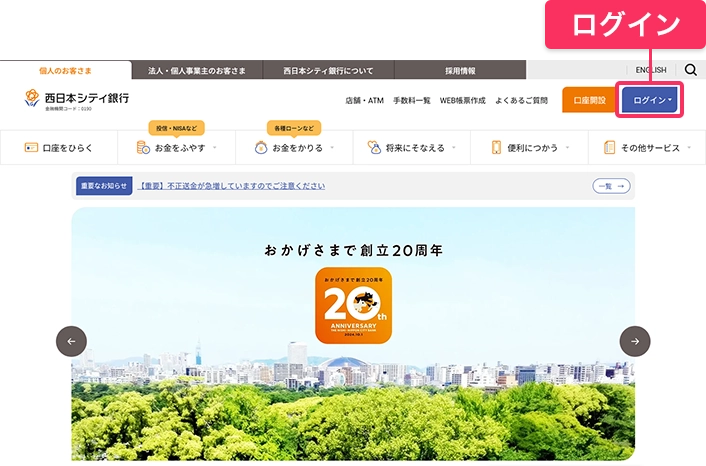Go to previous slide arrow
The image size is (706, 466).
[x=71, y=341]
